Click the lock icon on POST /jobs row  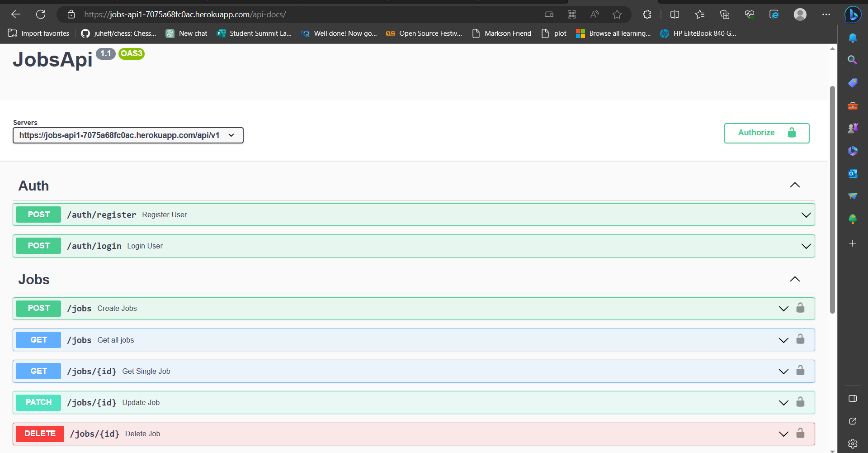pyautogui.click(x=800, y=308)
